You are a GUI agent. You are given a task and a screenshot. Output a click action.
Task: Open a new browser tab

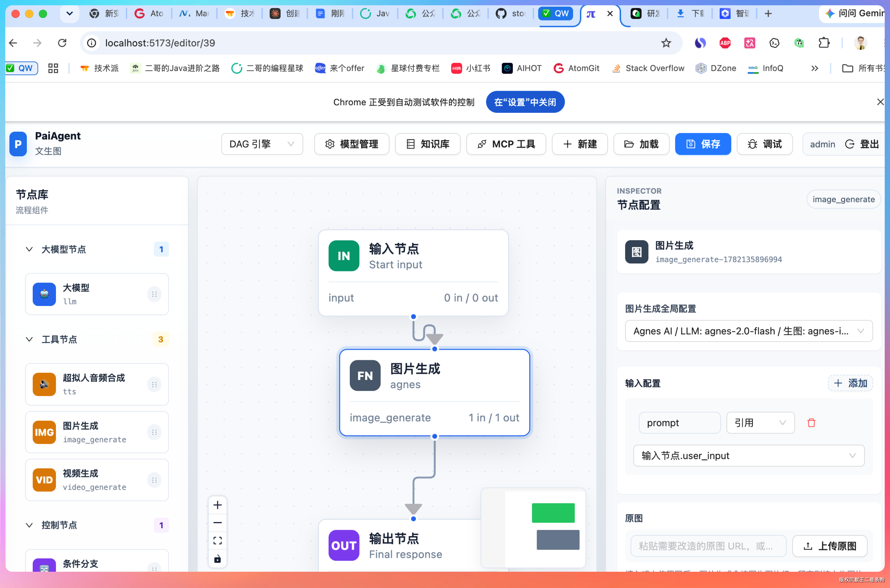click(768, 14)
